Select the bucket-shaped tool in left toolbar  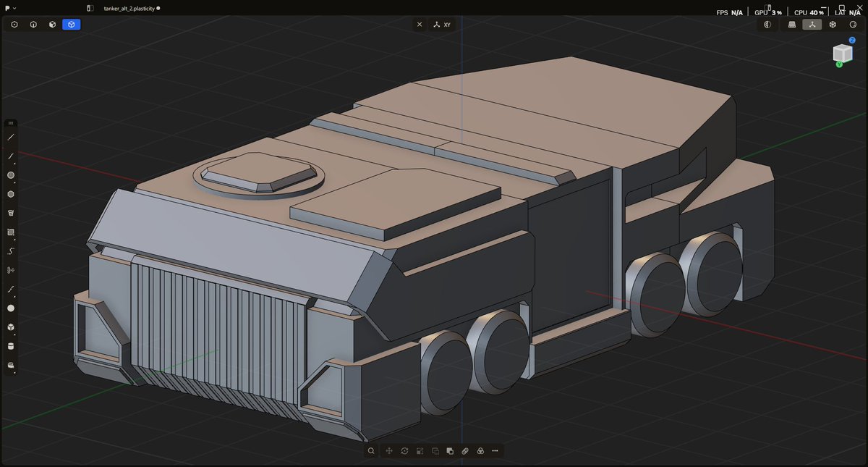[11, 213]
